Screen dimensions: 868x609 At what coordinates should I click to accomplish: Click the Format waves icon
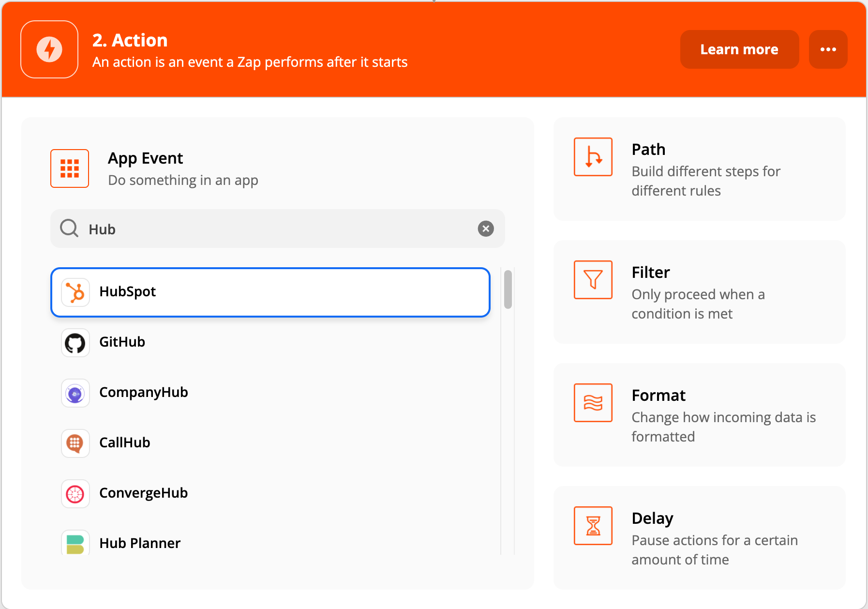pos(593,403)
